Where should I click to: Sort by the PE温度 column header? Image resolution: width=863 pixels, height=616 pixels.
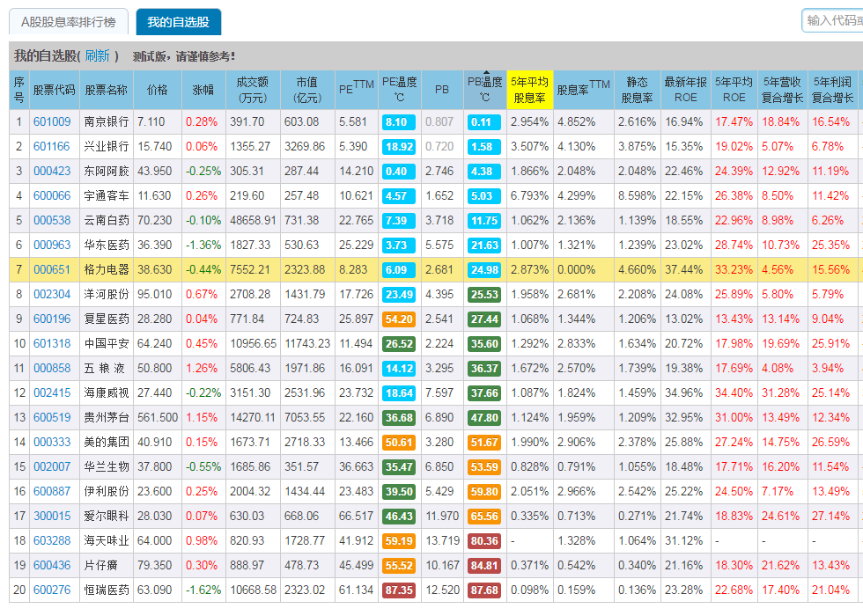(399, 90)
